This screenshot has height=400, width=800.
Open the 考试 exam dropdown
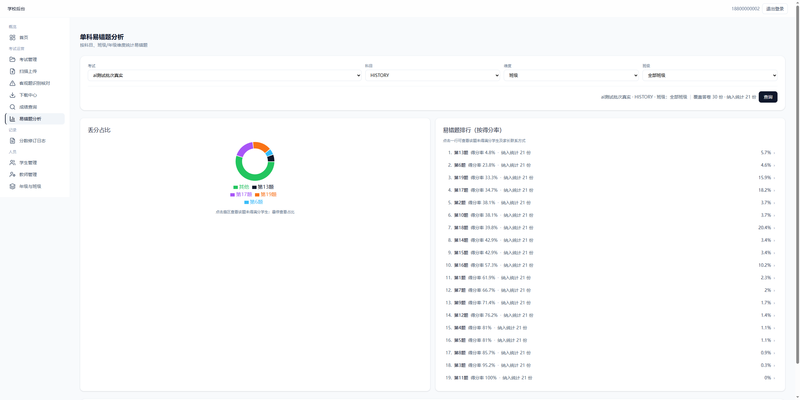tap(224, 75)
